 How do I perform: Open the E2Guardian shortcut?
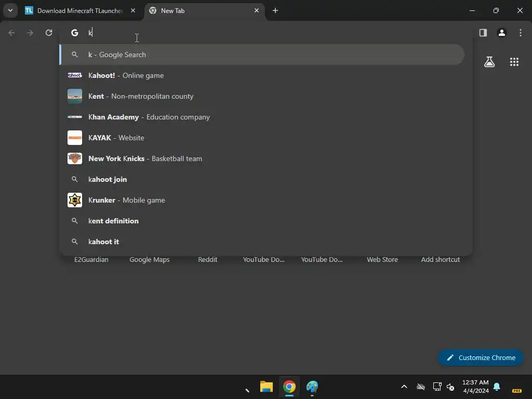pyautogui.click(x=91, y=260)
